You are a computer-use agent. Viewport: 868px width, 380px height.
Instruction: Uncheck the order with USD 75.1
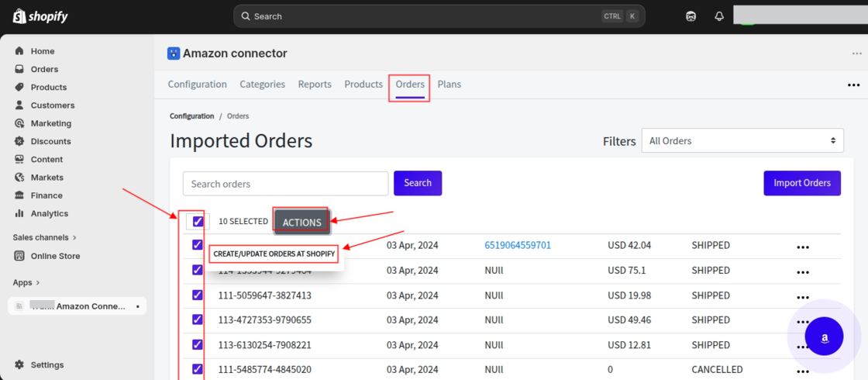point(198,270)
